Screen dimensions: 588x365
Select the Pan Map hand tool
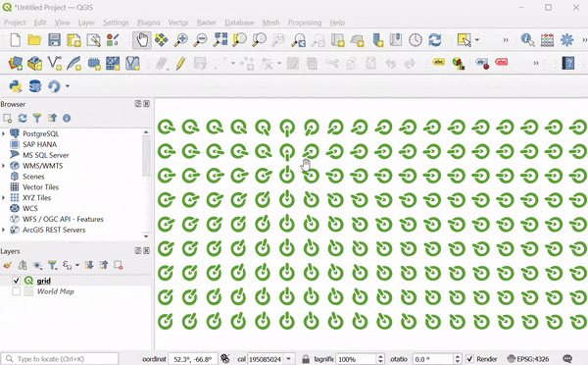142,40
